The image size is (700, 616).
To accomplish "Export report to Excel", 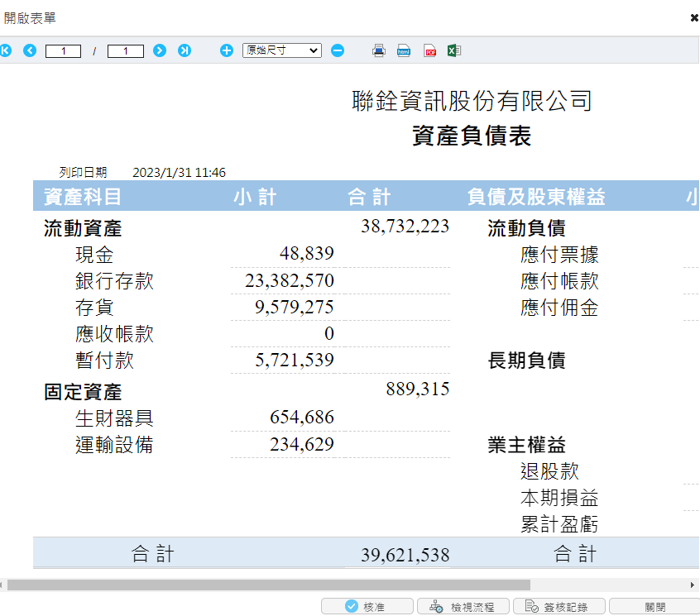I will pyautogui.click(x=454, y=50).
